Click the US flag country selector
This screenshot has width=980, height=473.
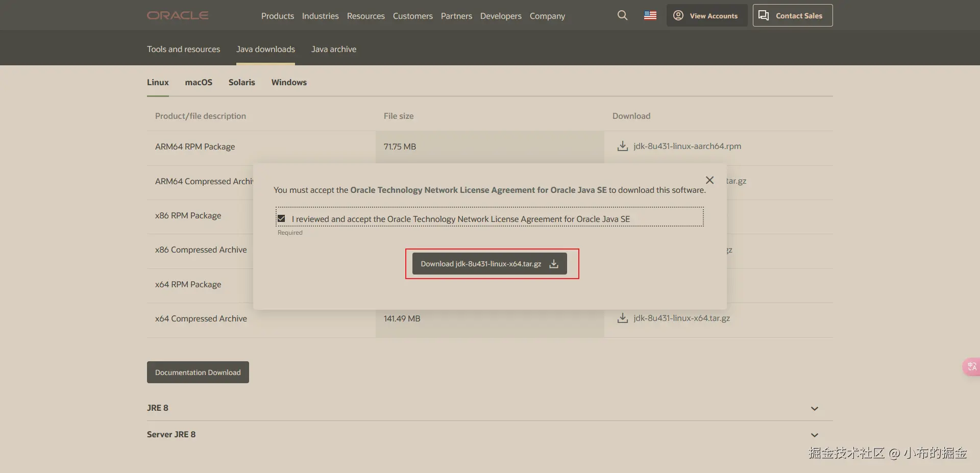(650, 15)
